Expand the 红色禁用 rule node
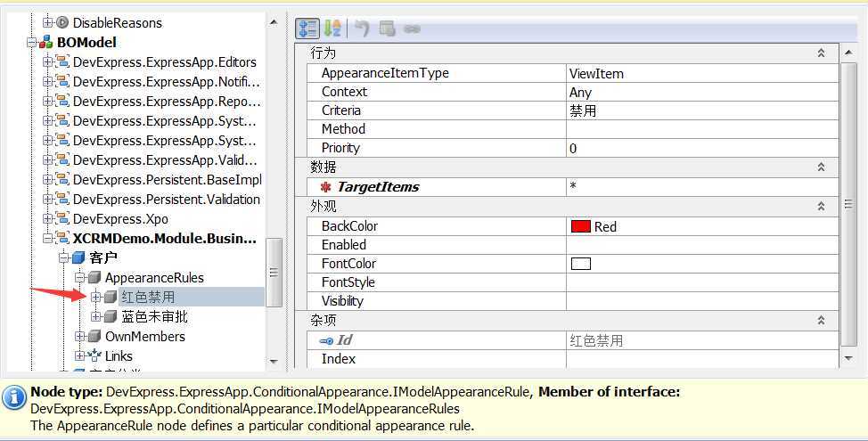 click(x=96, y=298)
